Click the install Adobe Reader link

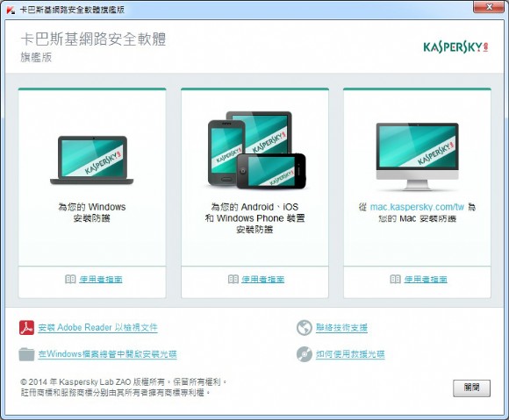coord(97,328)
